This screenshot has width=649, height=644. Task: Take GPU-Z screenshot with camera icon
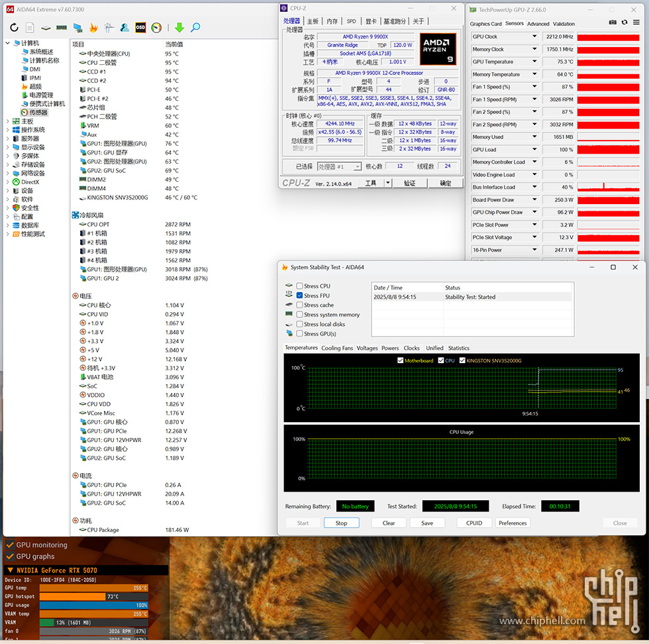tap(613, 23)
